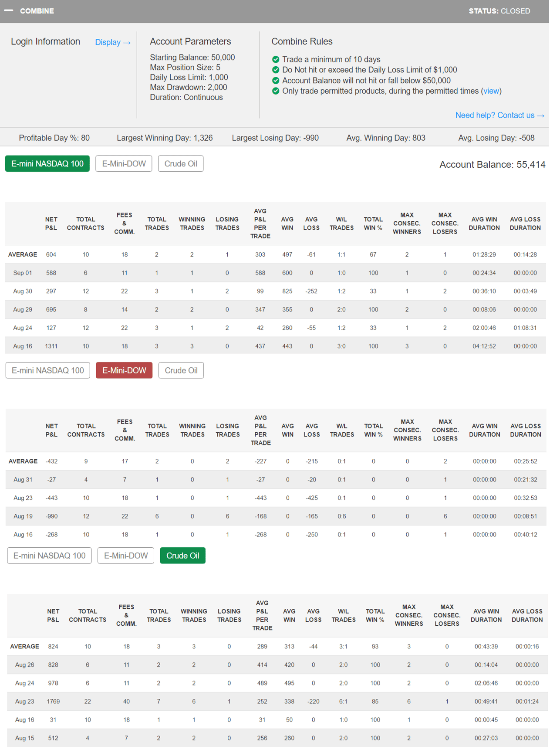Click avg loss duration 00:40:12 cell
550x756 pixels.
[x=525, y=534]
